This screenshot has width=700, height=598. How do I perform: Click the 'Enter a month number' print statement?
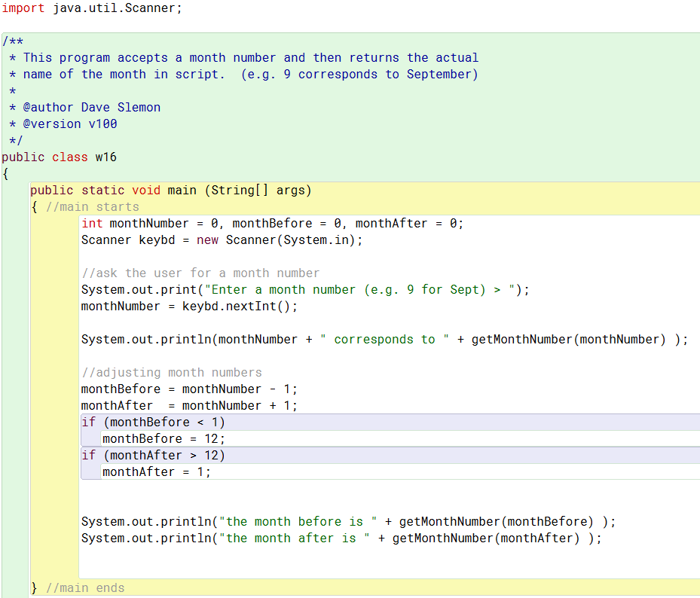pos(305,290)
